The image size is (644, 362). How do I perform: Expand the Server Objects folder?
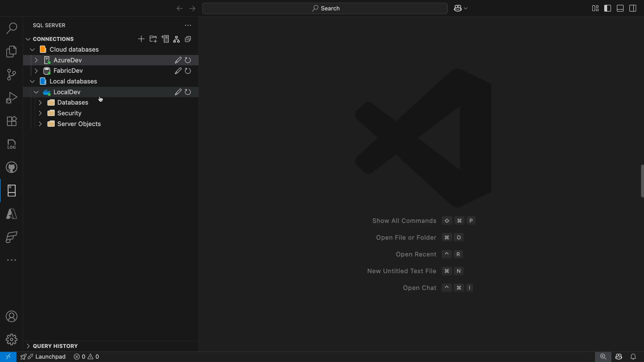point(40,124)
